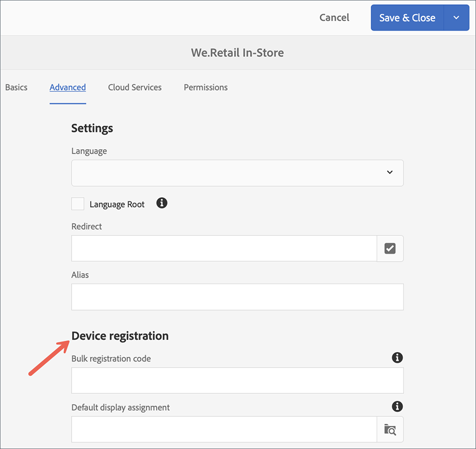Screen dimensions: 476x449
Task: Click the Language Root info icon
Action: [162, 203]
